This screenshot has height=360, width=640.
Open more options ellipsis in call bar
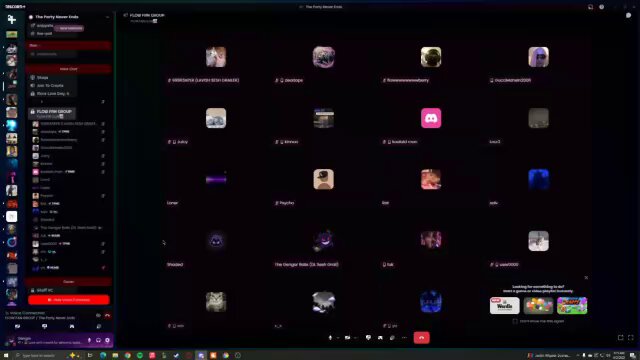404,338
